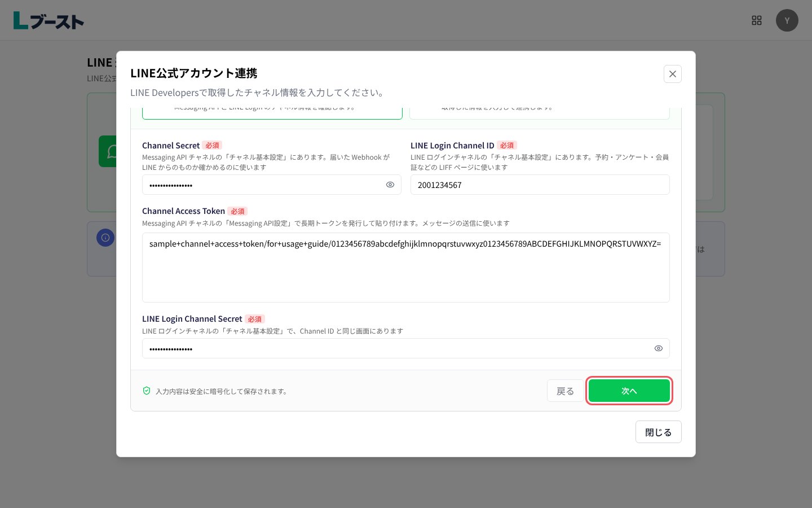Click the 次へ button
Viewport: 812px width, 508px height.
629,391
